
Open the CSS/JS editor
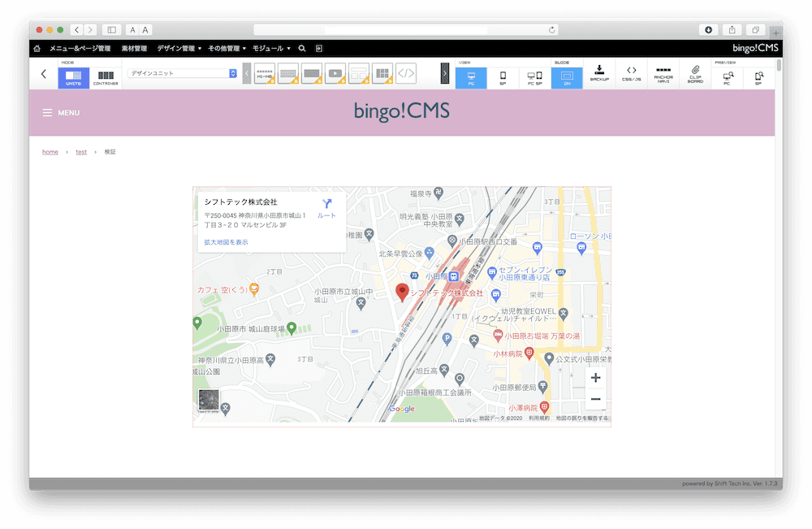631,74
